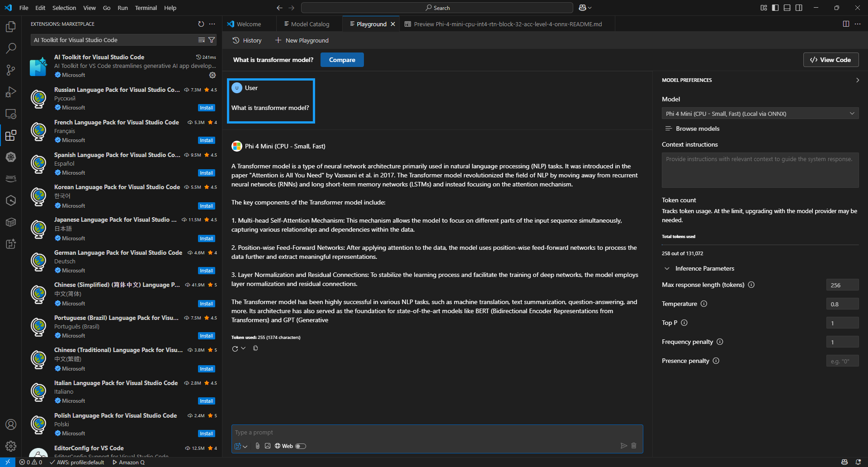Go back in navigation history
This screenshot has height=467, width=868.
tap(279, 8)
